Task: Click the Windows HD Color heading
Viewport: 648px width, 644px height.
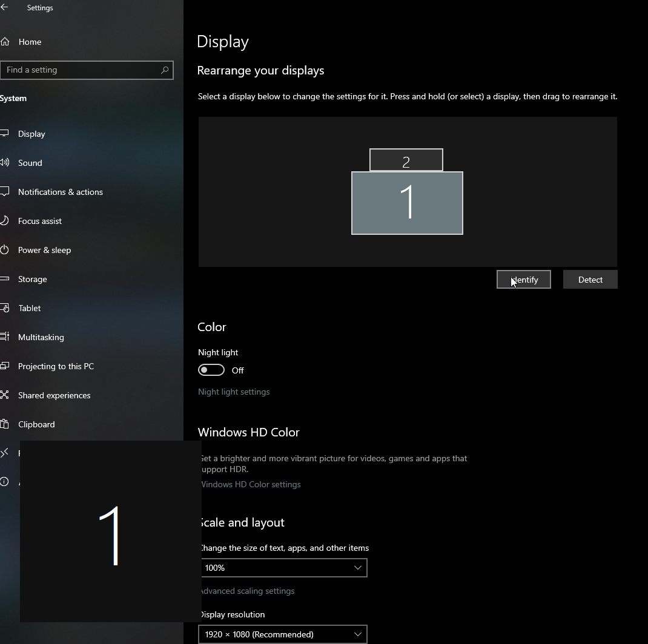Action: (248, 432)
